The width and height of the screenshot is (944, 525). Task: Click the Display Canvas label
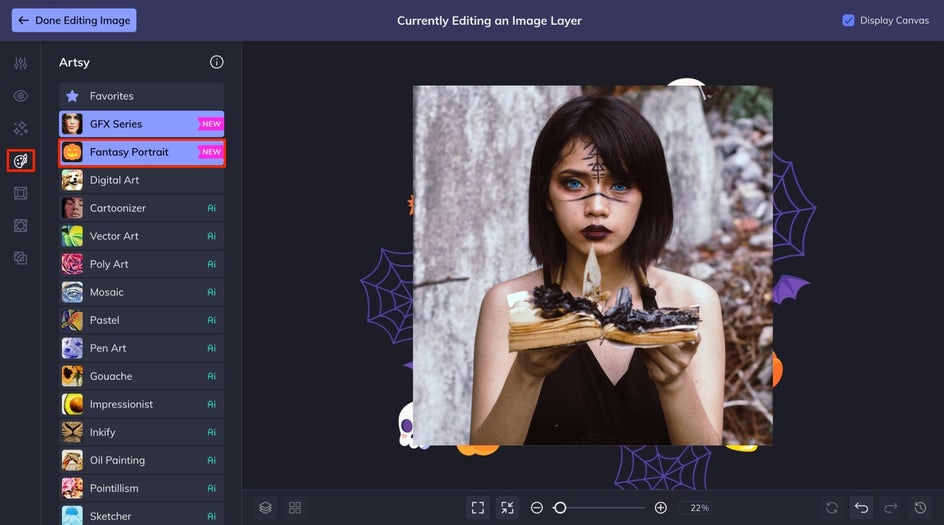(894, 20)
